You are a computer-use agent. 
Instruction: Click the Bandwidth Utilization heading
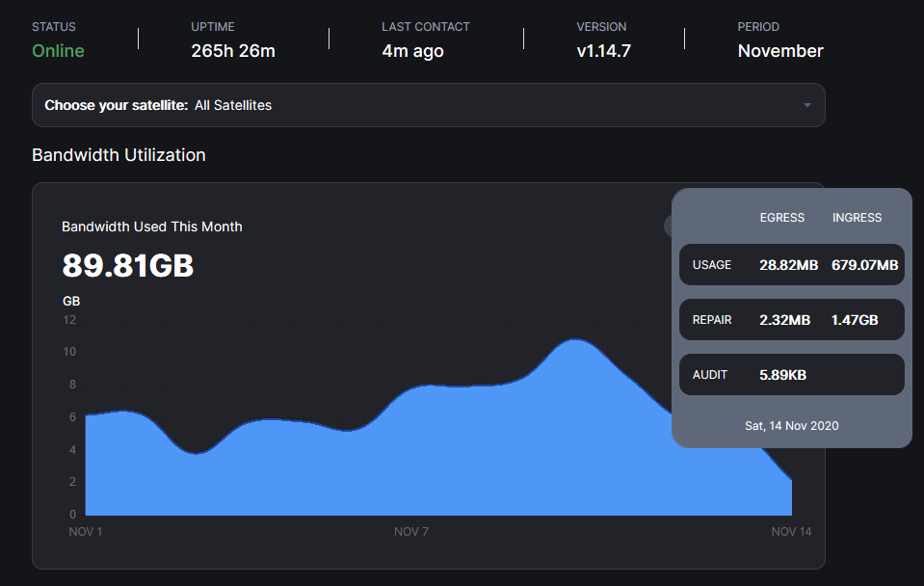tap(119, 155)
